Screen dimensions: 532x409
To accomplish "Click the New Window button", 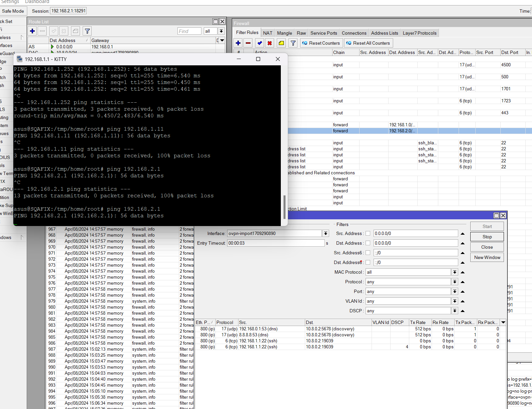I will pyautogui.click(x=487, y=257).
